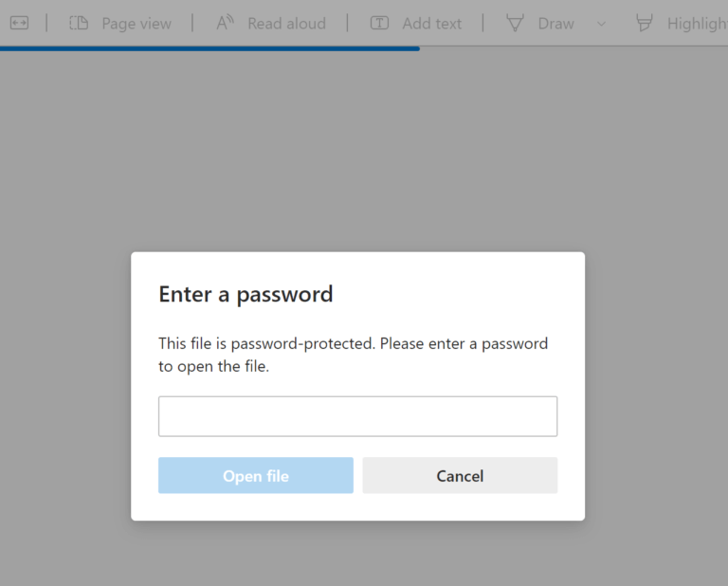Screen dimensions: 728x586
Task: Click the Add text box icon
Action: pyautogui.click(x=379, y=23)
